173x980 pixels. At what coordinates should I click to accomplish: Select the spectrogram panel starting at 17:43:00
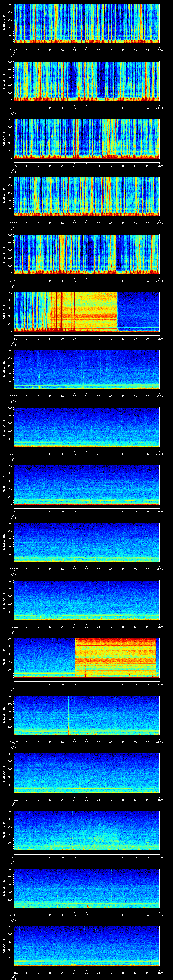click(87, 831)
